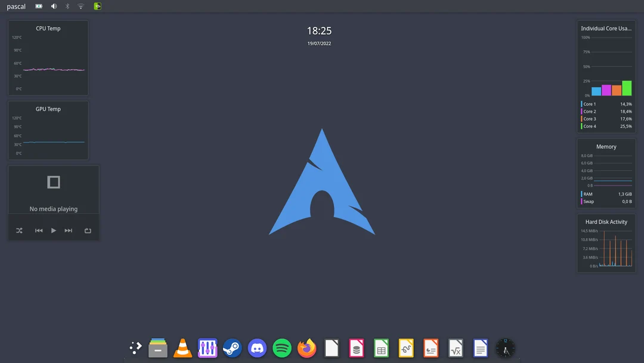This screenshot has height=363, width=644.
Task: Open the battery indicator in the top bar
Action: [38, 6]
